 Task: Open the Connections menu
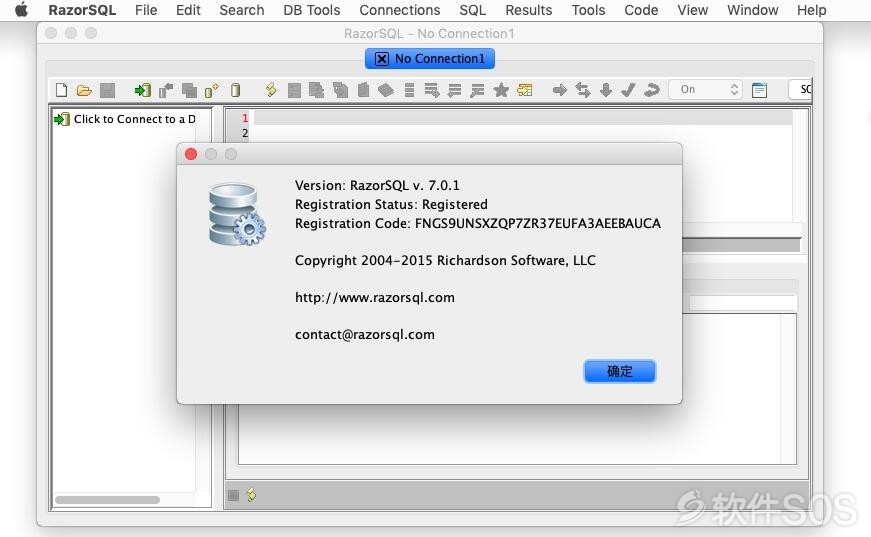click(x=400, y=10)
